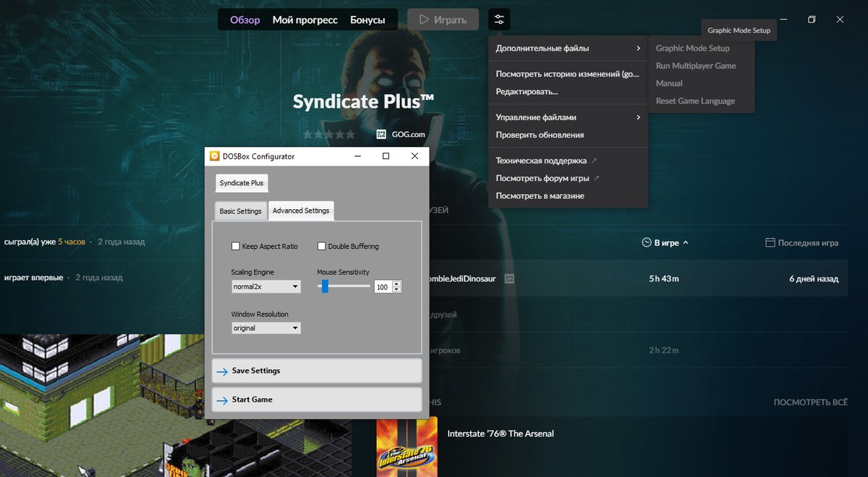Switch to the Обзор tab
The image size is (868, 477).
pos(245,20)
